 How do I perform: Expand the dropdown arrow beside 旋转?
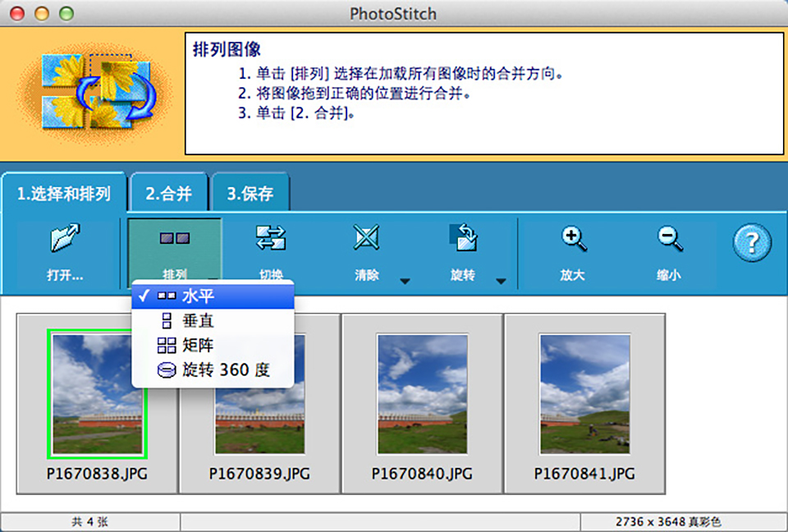tap(501, 282)
